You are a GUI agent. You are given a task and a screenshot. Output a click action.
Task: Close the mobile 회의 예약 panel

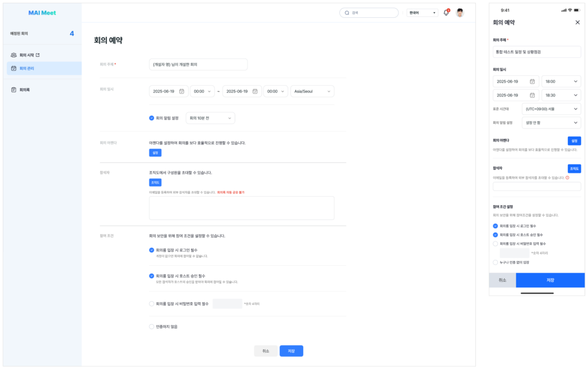point(578,22)
